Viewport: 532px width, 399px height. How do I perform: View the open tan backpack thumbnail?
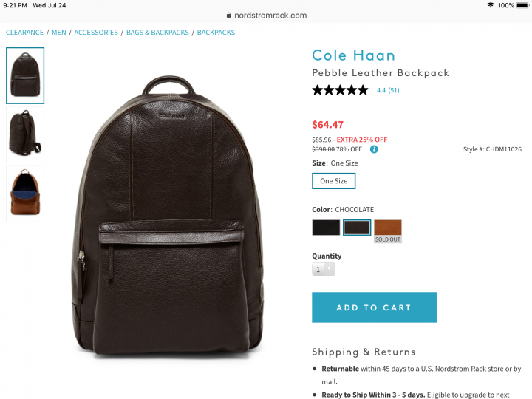(x=25, y=194)
